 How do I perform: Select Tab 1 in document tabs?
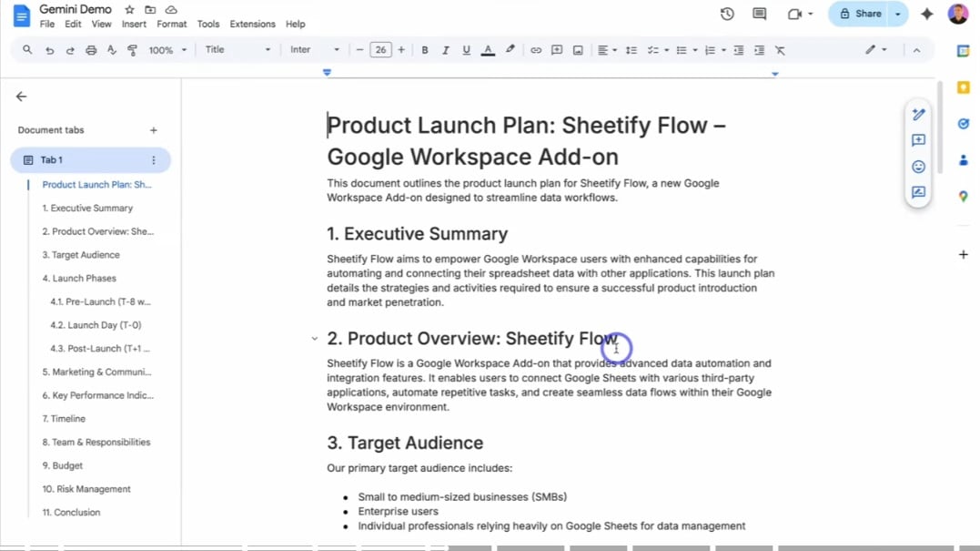(90, 160)
